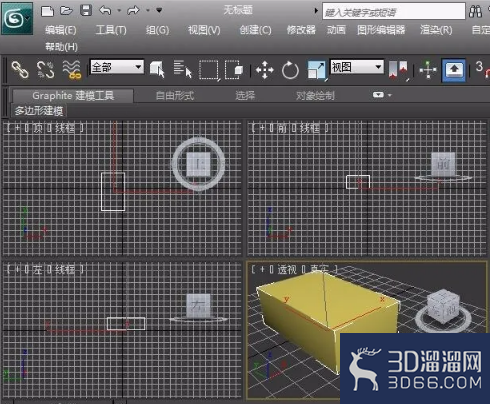This screenshot has height=404, width=490.
Task: Open the 全部 selection filter dropdown
Action: click(x=117, y=67)
